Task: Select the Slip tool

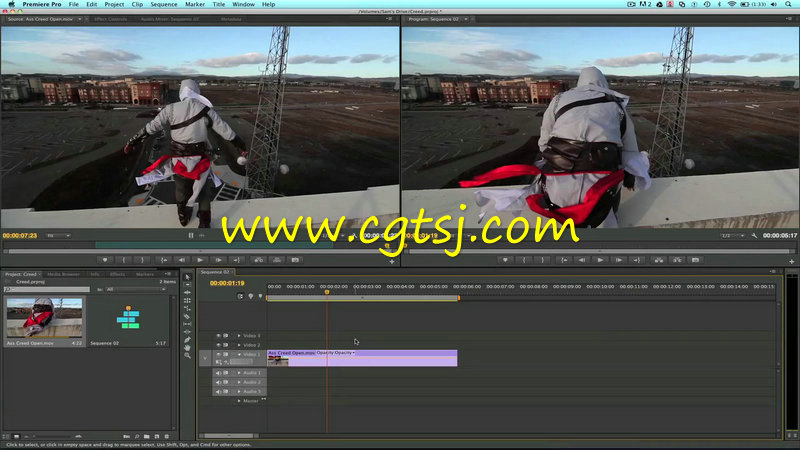Action: [187, 324]
